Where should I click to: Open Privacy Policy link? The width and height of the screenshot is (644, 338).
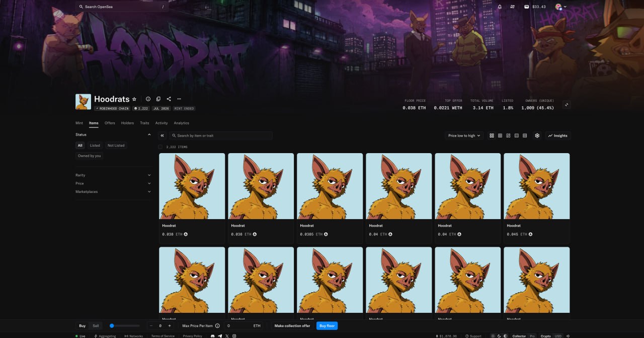click(x=193, y=335)
